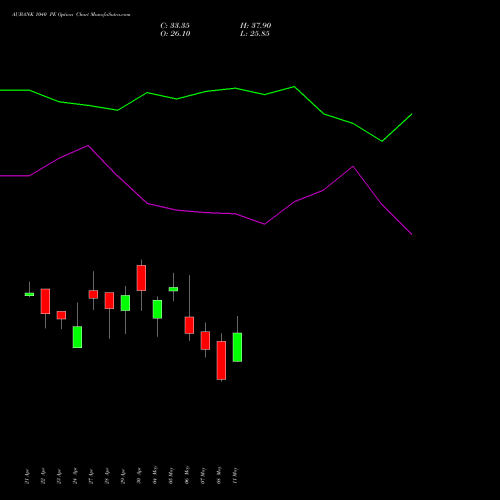Click the 30 Apr date label
500x500 pixels.
pyautogui.click(x=139, y=476)
